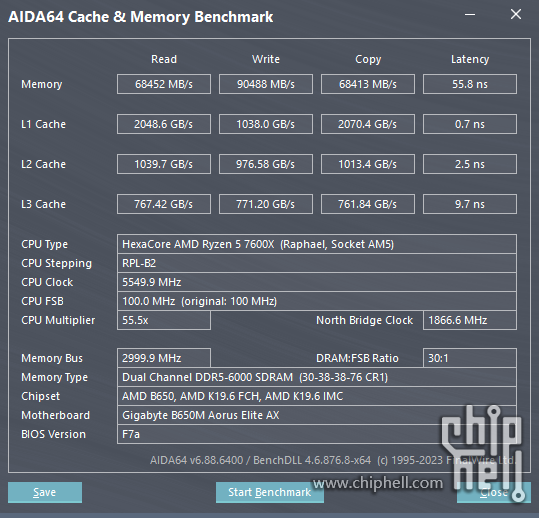539x518 pixels.
Task: Click the CPU Type field showing Ryzen 5 7600X
Action: 317,244
